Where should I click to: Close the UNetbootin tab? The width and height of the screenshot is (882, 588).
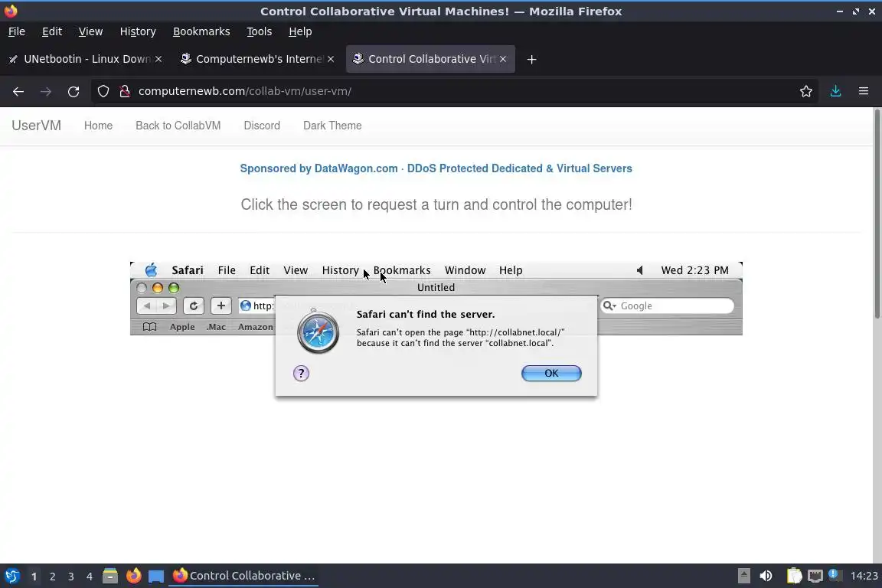[158, 59]
